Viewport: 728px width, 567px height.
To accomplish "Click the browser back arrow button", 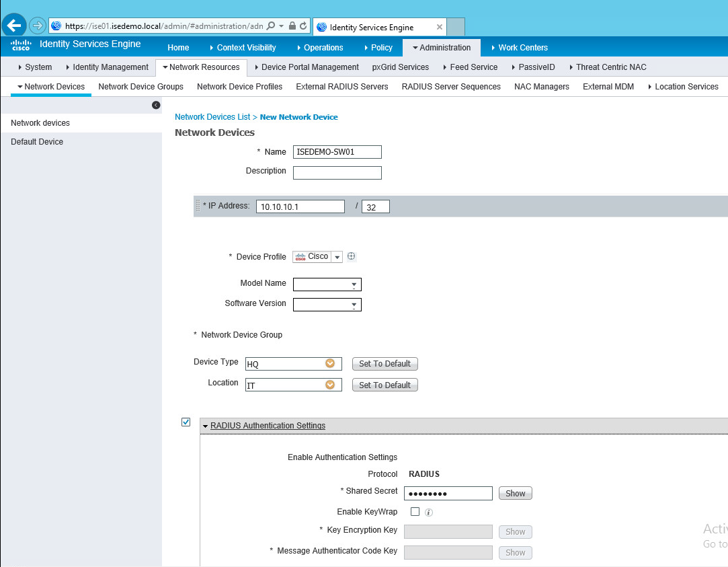I will tap(14, 26).
